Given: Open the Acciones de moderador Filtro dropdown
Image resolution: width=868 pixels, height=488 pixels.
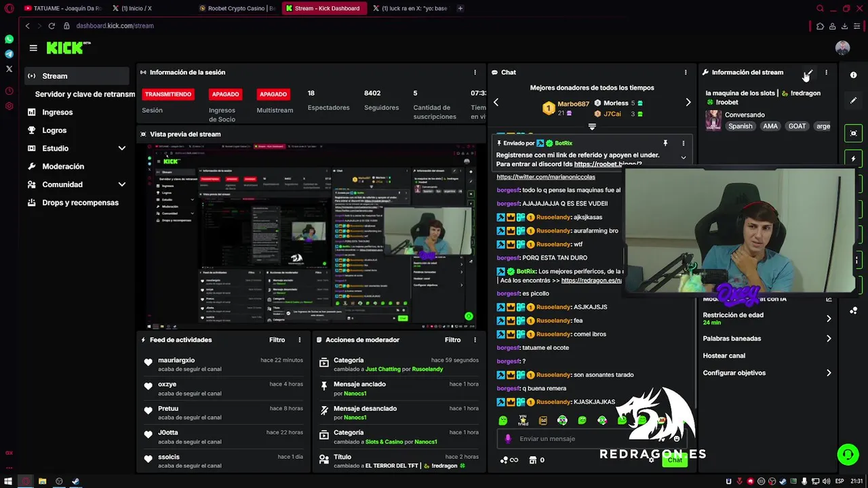Looking at the screenshot, I should [452, 340].
